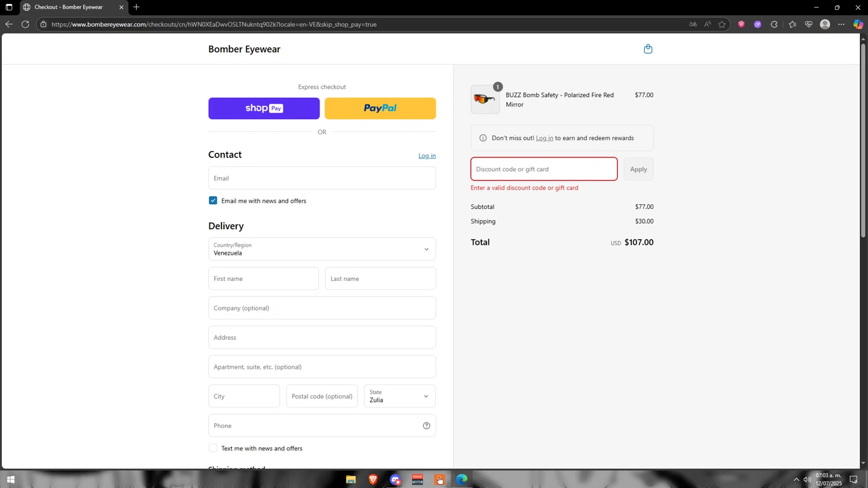Click the translate page icon in address bar

[x=693, y=24]
